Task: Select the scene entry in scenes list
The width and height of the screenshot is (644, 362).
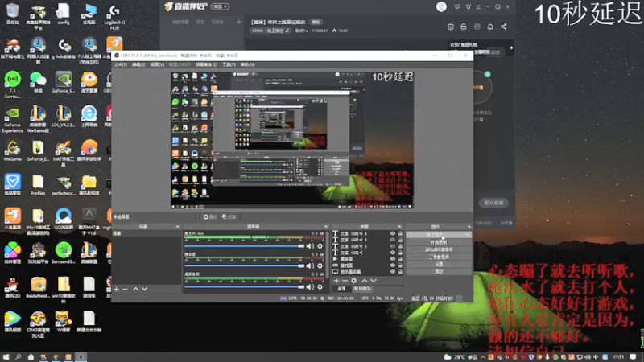Action: [x=147, y=233]
